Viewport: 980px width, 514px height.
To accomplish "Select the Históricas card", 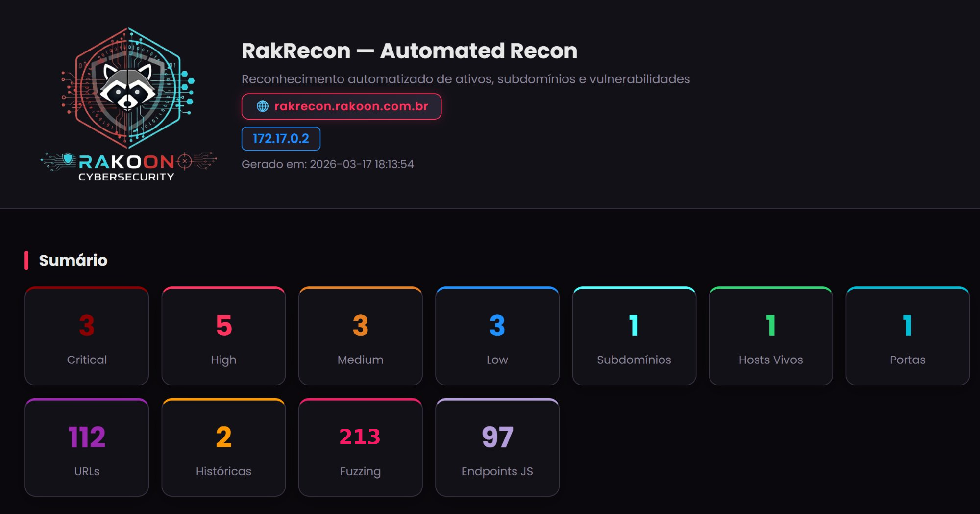I will coord(223,447).
